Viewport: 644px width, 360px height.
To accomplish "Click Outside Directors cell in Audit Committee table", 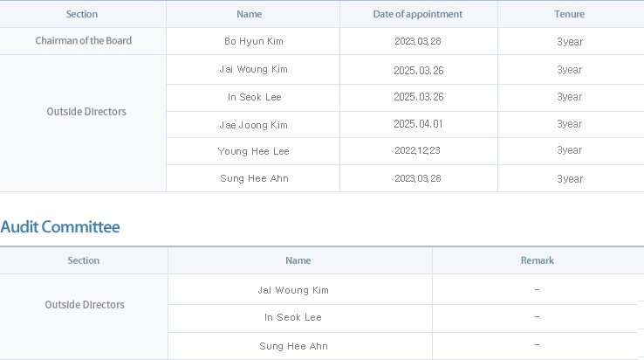I will (x=85, y=304).
